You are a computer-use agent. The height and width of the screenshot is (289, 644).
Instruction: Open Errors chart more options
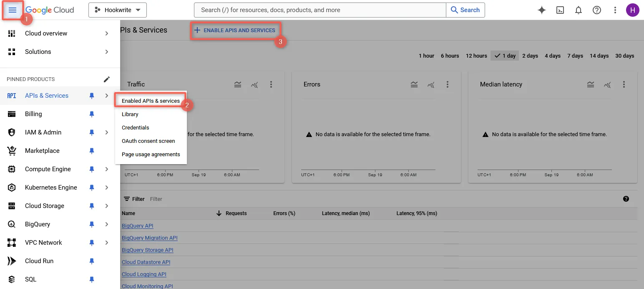(448, 84)
